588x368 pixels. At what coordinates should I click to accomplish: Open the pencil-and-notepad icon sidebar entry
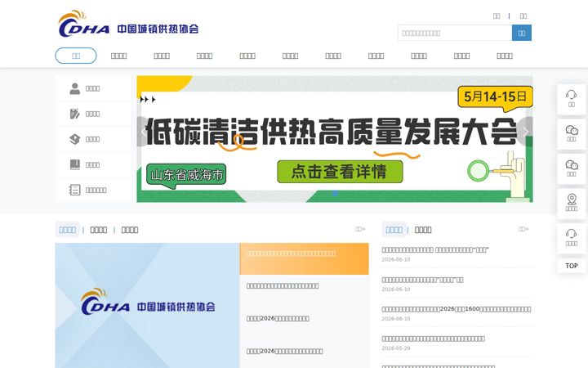pos(92,114)
